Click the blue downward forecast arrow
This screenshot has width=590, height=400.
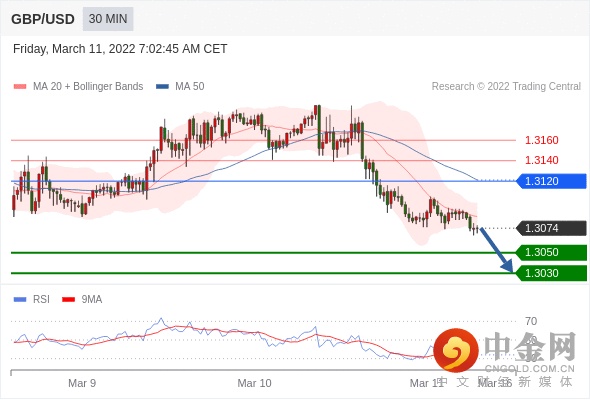(496, 249)
